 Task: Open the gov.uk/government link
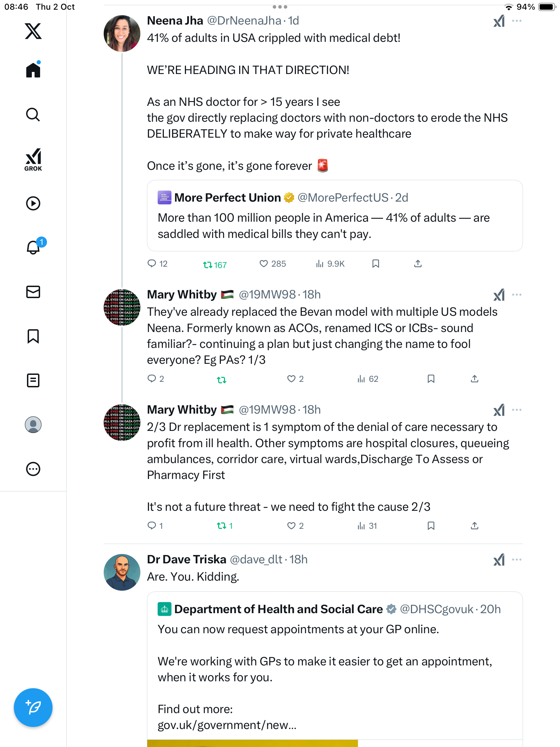point(227,725)
